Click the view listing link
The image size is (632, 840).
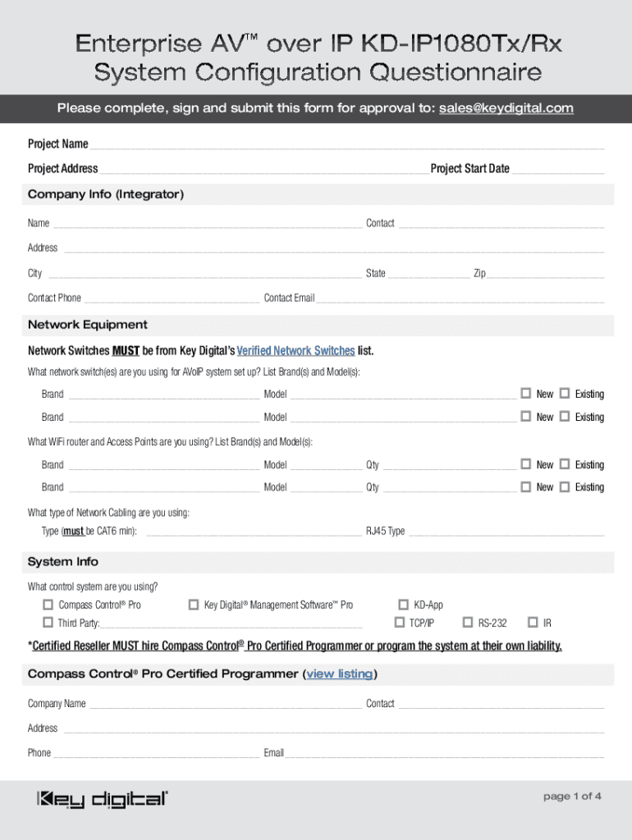point(340,674)
